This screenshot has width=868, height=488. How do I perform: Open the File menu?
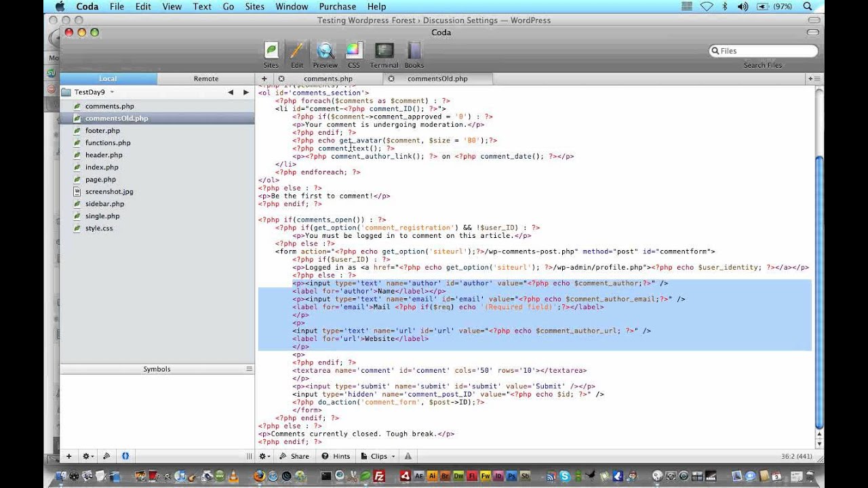tap(117, 7)
